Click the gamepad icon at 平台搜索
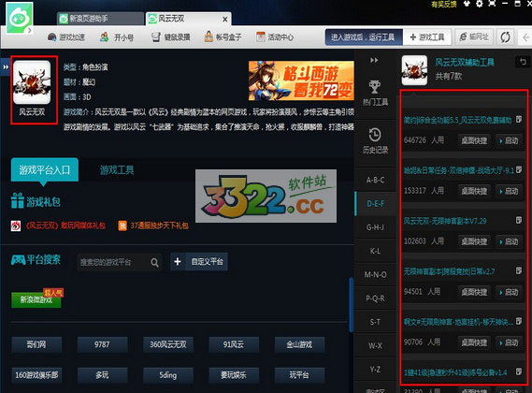This screenshot has height=393, width=532. [18, 260]
